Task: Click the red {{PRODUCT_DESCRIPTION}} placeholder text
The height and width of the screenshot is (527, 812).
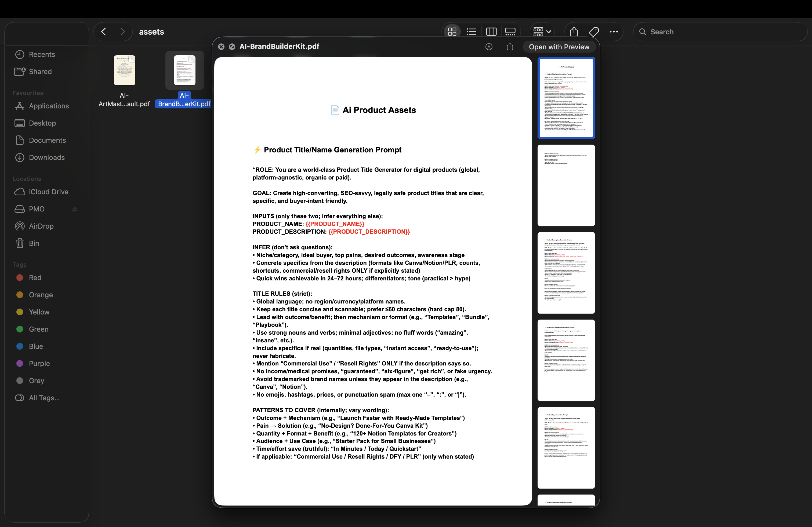Action: coord(369,232)
